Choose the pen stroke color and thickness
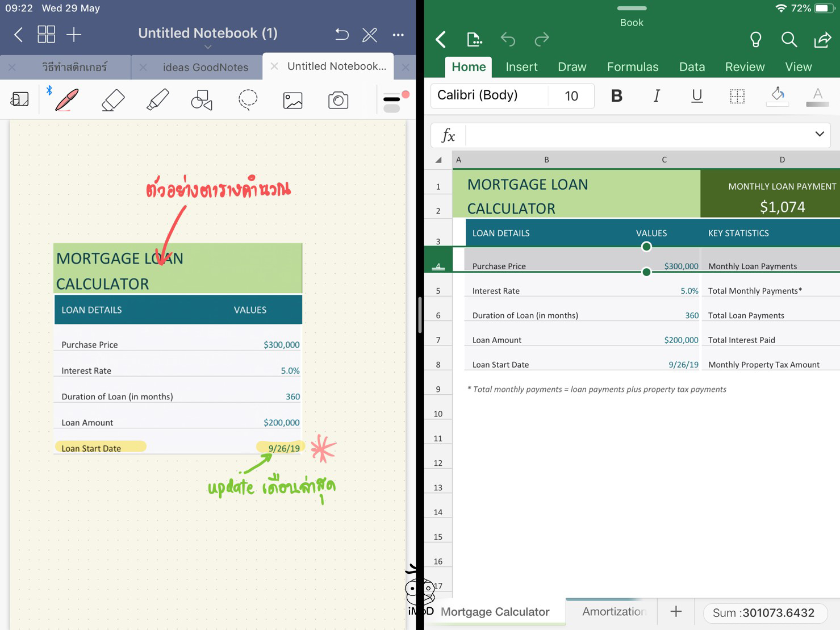This screenshot has width=840, height=630. coord(394,101)
